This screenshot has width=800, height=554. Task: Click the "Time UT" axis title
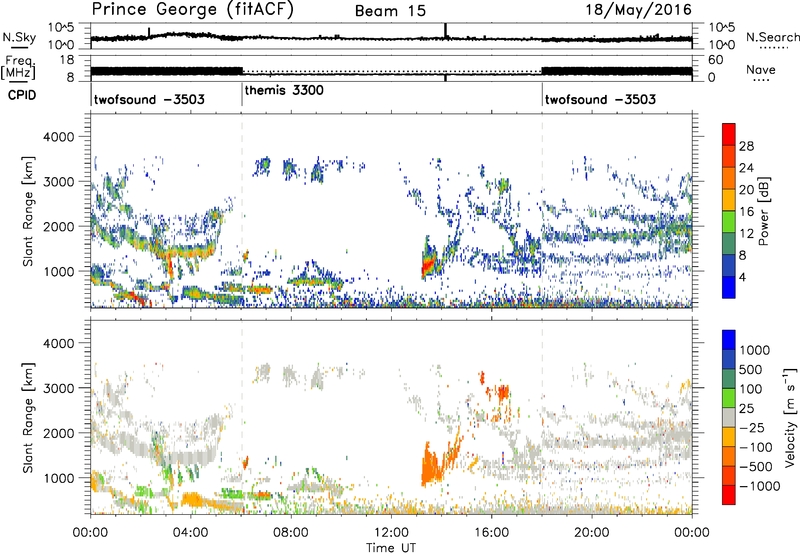point(391,548)
